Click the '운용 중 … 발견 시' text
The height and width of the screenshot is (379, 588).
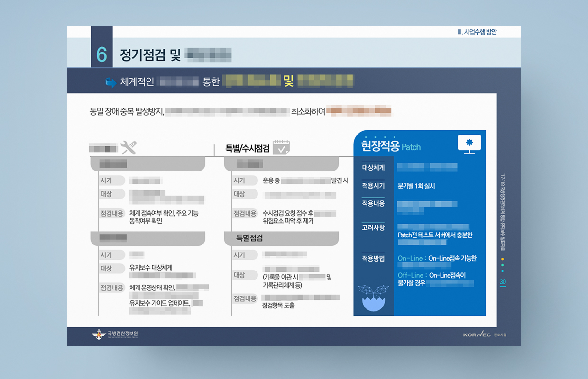pyautogui.click(x=305, y=180)
